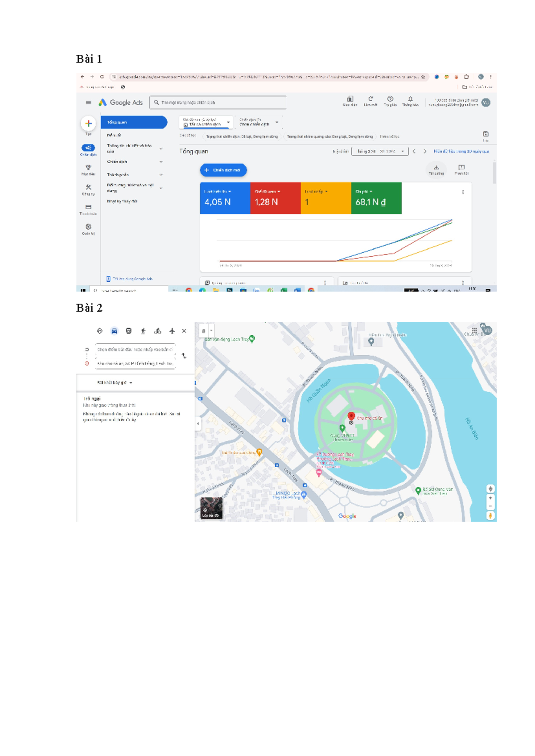Choose public transit travel mode in Maps
The image size is (535, 756).
tap(128, 331)
